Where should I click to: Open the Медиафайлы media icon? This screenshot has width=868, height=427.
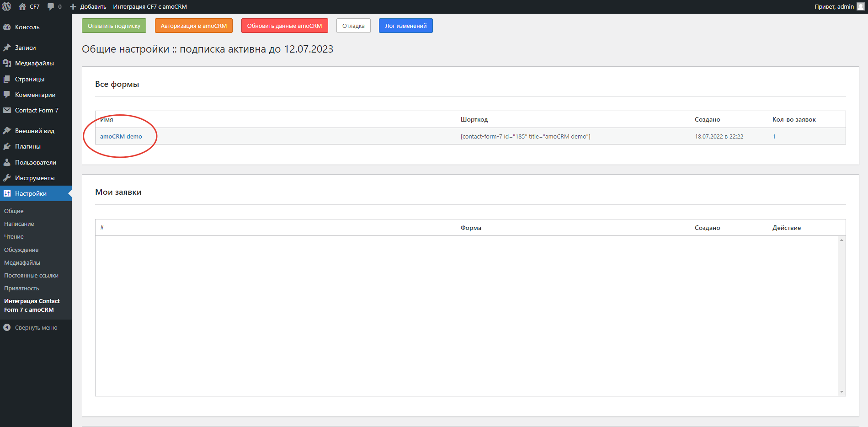(x=6, y=63)
